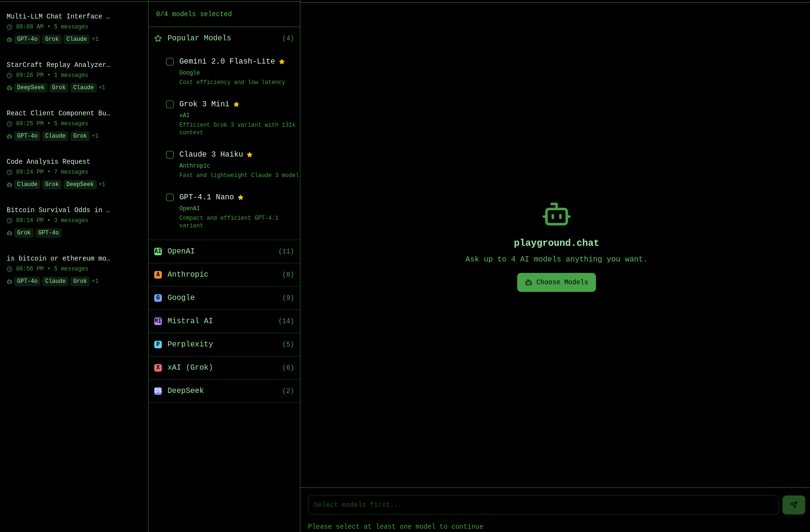Image resolution: width=810 pixels, height=532 pixels.
Task: Open the Multi-LLM Chat Interface conversation
Action: pyautogui.click(x=74, y=28)
